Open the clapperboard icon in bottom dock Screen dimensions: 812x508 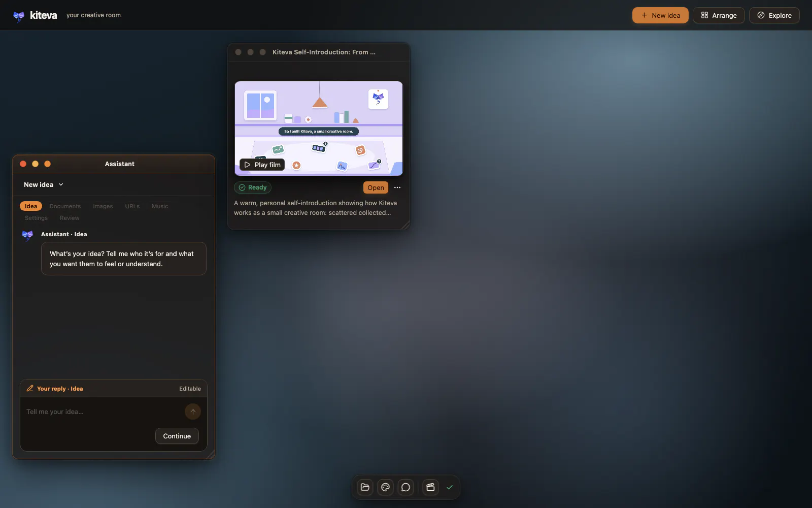(430, 487)
